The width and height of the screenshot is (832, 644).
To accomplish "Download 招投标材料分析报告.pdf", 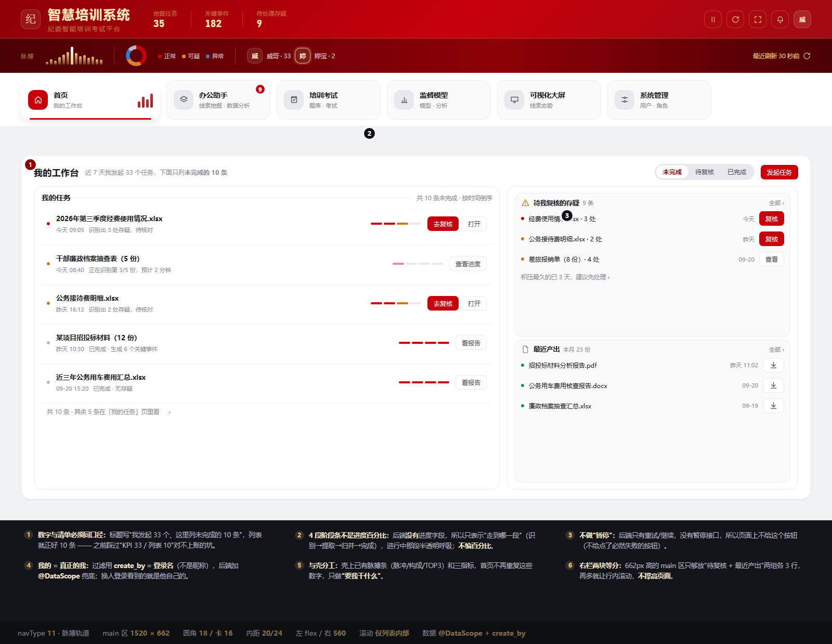I will 773,365.
